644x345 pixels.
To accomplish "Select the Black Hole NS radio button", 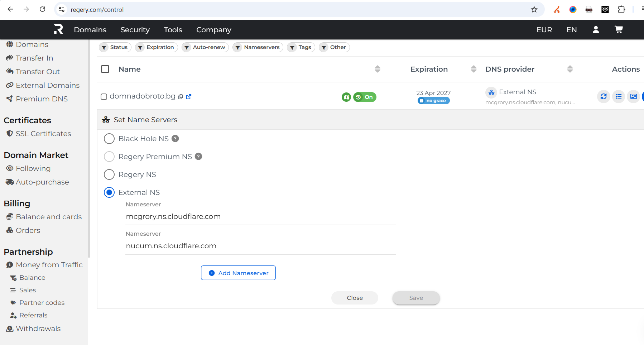I will (x=109, y=139).
